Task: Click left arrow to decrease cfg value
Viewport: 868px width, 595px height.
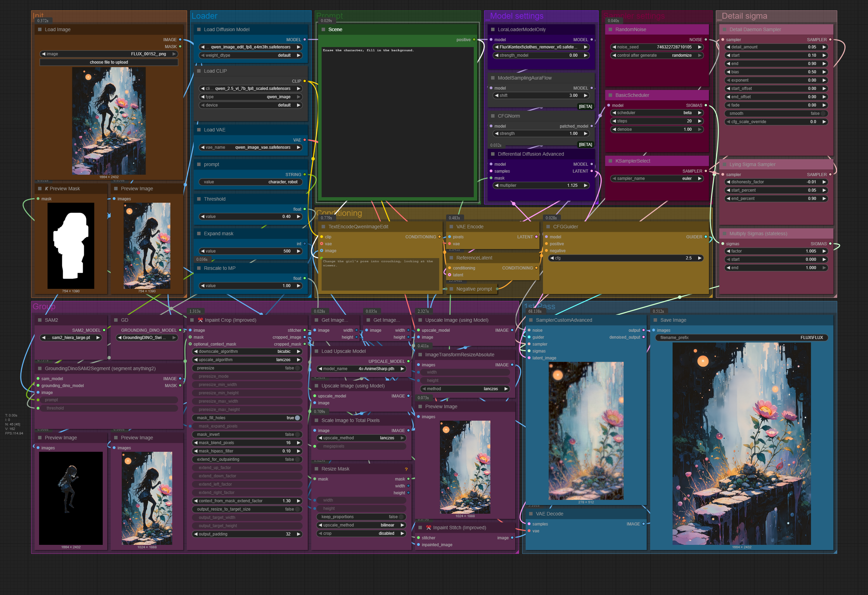Action: pyautogui.click(x=552, y=258)
